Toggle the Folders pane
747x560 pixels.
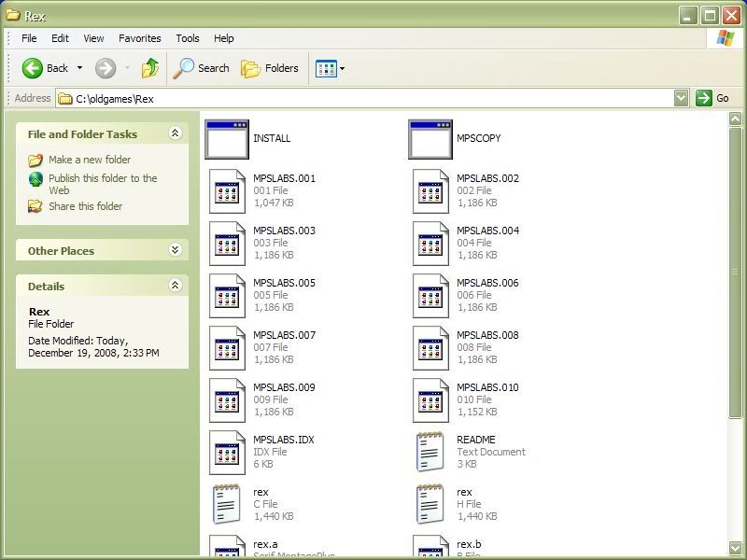click(x=270, y=68)
